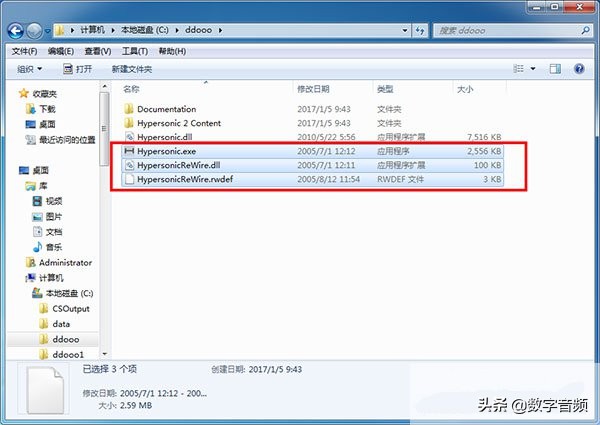
Task: Open recent locations dropdown beside Forward arrow
Action: (47, 31)
